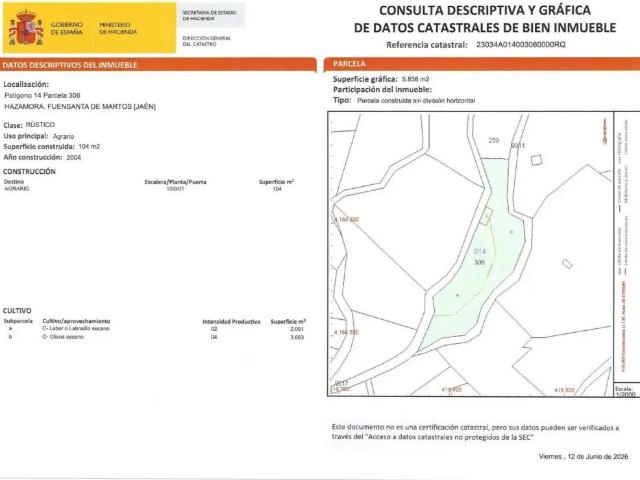The width and height of the screenshot is (640, 480).
Task: Click "Superficie m²" header in the Construcción table
Action: click(276, 182)
